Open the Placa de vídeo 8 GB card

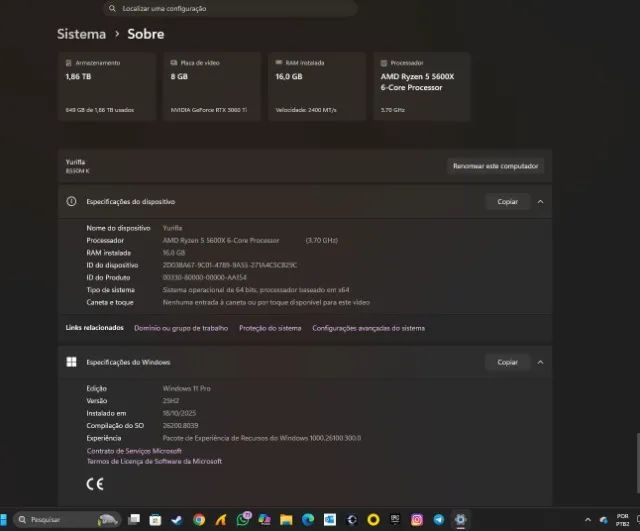coord(212,87)
